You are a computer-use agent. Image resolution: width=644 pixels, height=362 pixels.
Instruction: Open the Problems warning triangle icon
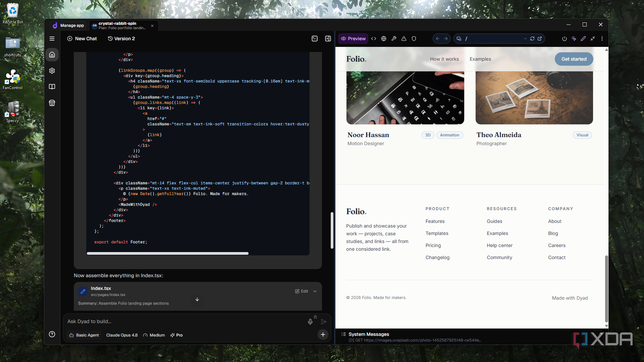click(404, 39)
